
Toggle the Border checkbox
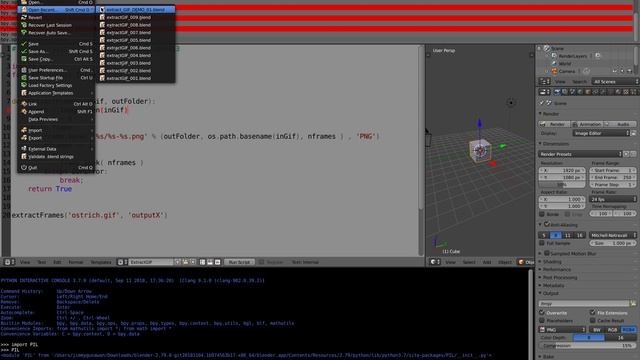coord(542,214)
